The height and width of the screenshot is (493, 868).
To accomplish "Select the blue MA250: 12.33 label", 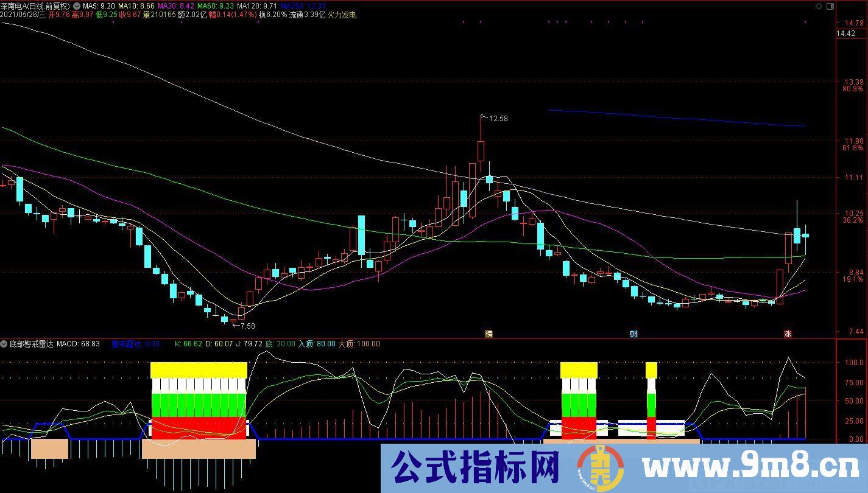I will pos(303,6).
